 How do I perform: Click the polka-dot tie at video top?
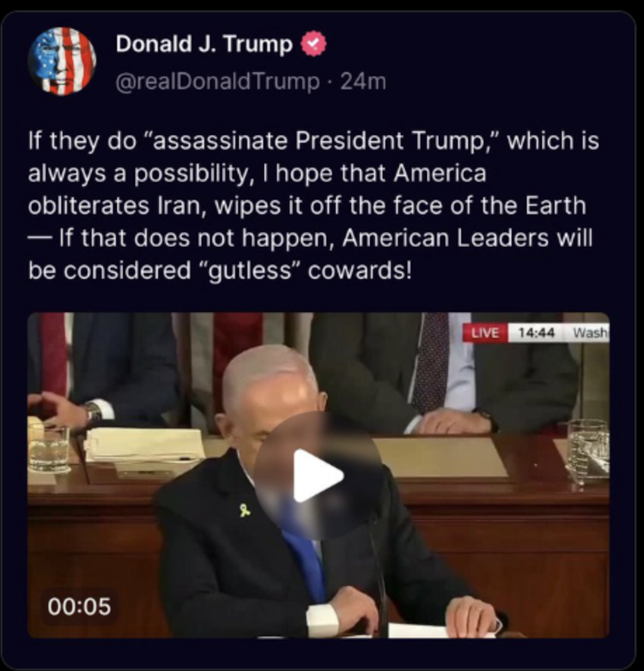coord(431,362)
